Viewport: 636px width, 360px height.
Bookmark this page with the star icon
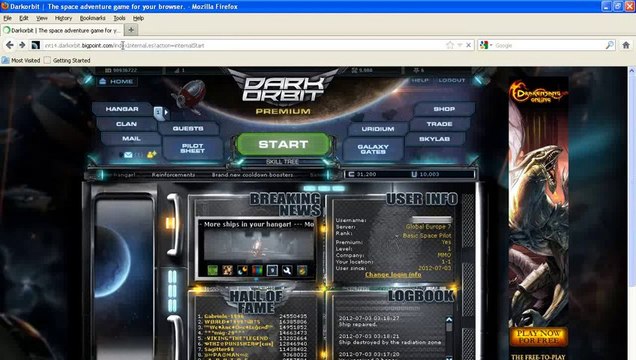449,45
